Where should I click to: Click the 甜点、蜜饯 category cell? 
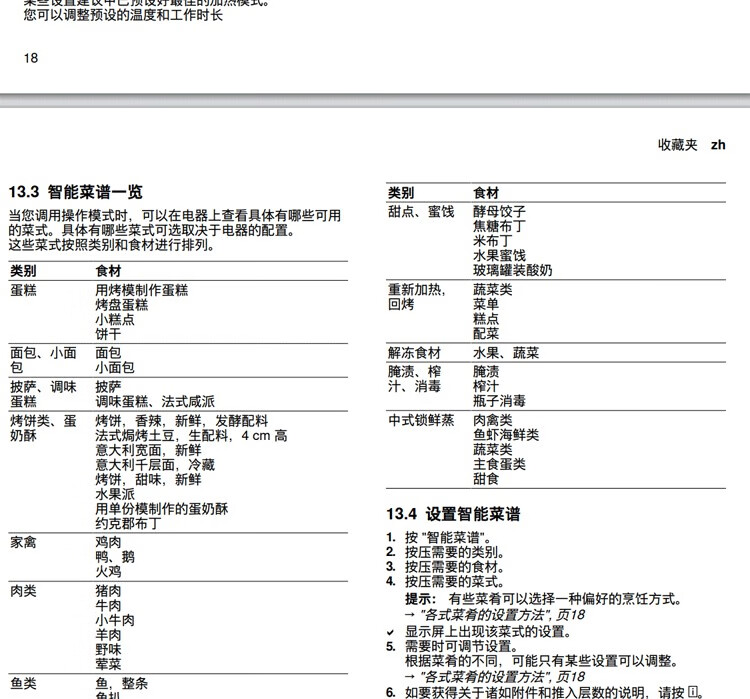(421, 211)
